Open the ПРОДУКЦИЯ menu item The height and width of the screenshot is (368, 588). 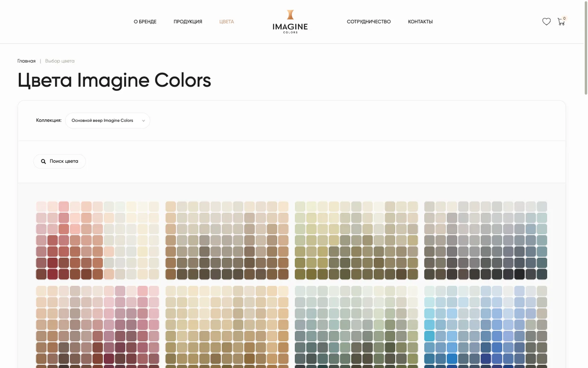pyautogui.click(x=188, y=22)
